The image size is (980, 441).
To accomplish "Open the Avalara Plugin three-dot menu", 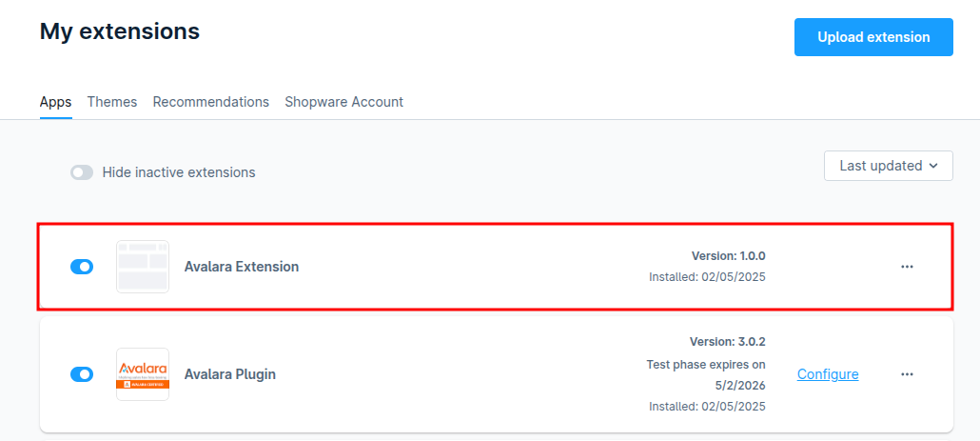I will 907,374.
